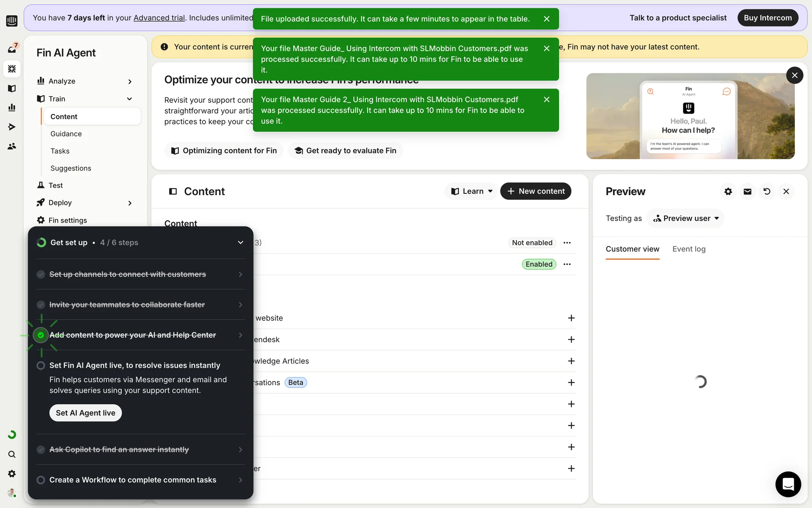
Task: Open Guidance under Train menu
Action: (66, 134)
